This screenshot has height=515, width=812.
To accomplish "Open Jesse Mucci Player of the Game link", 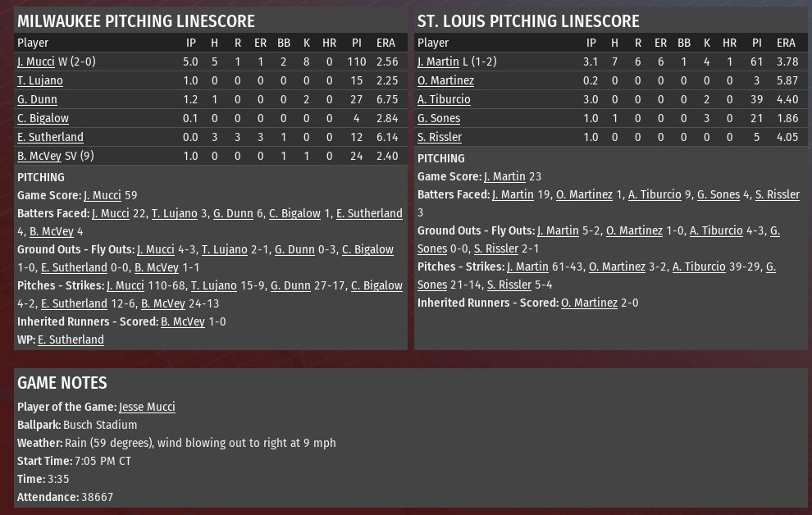I will pyautogui.click(x=147, y=407).
